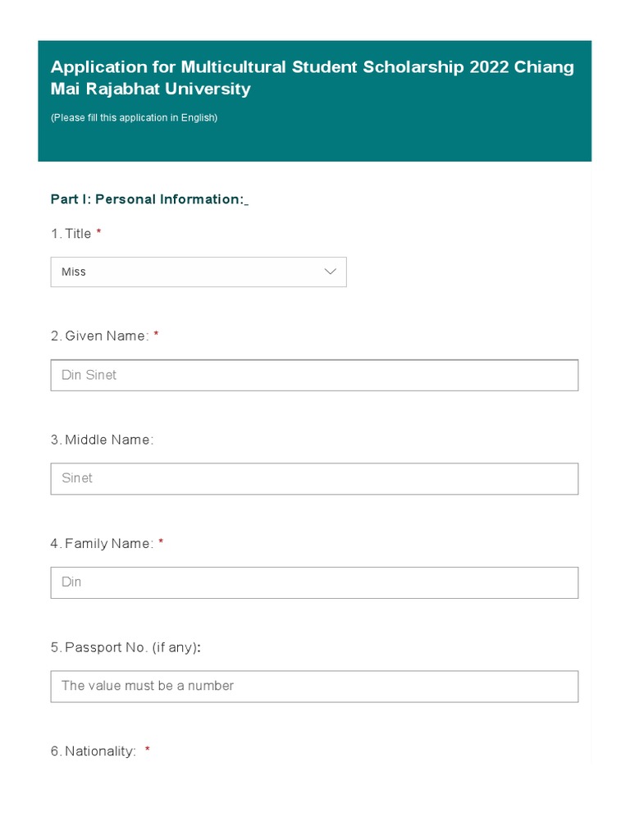Focus the Family Name input field
The height and width of the screenshot is (840, 630).
314,582
